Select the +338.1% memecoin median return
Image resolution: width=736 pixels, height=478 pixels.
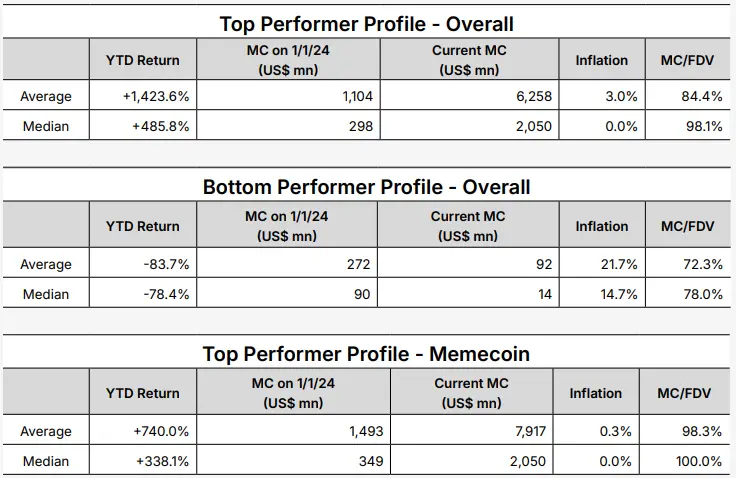tap(161, 461)
